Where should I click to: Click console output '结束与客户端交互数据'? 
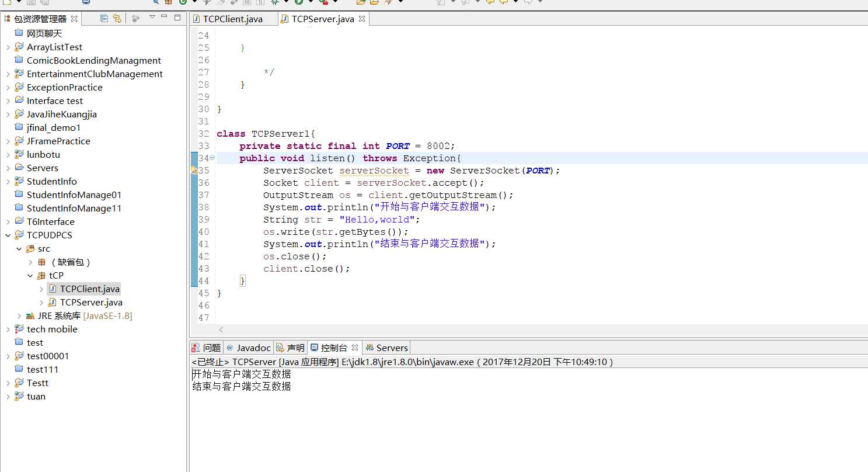tap(242, 386)
